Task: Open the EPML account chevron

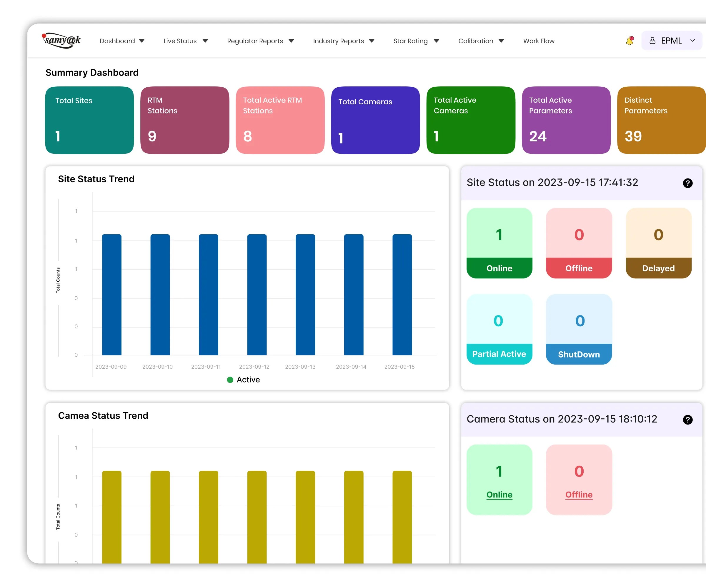Action: click(692, 41)
